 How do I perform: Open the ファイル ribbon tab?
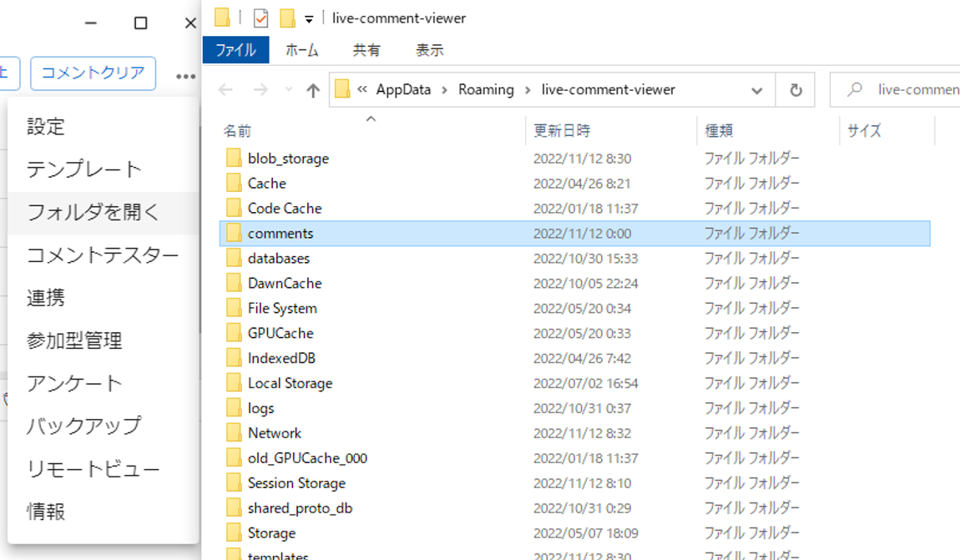tap(235, 50)
